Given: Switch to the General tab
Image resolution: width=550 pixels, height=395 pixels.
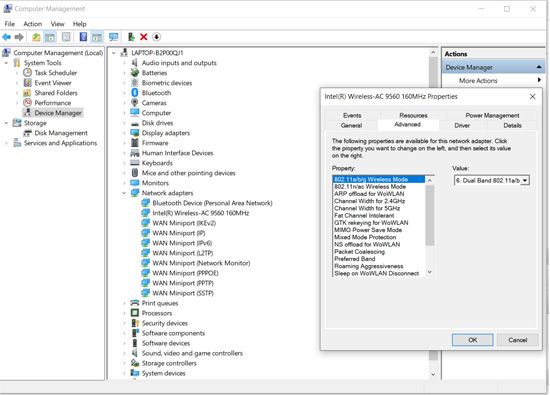Looking at the screenshot, I should [x=351, y=125].
